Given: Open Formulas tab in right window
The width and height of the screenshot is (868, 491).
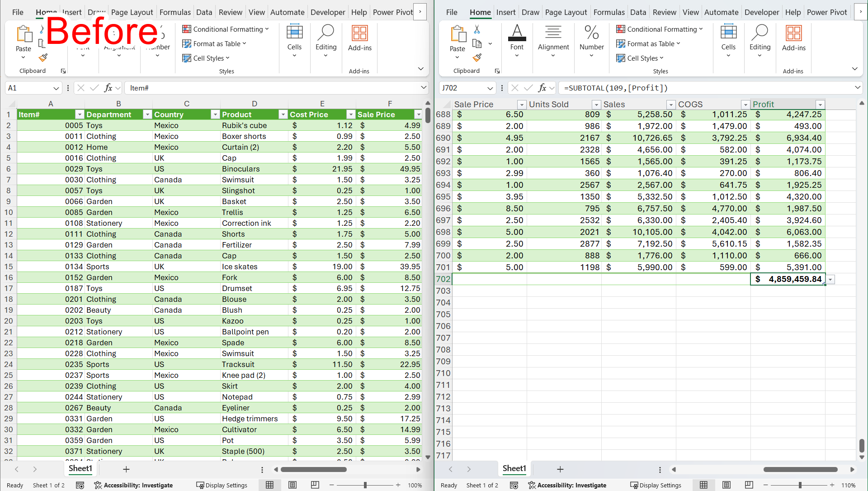Looking at the screenshot, I should click(x=609, y=12).
